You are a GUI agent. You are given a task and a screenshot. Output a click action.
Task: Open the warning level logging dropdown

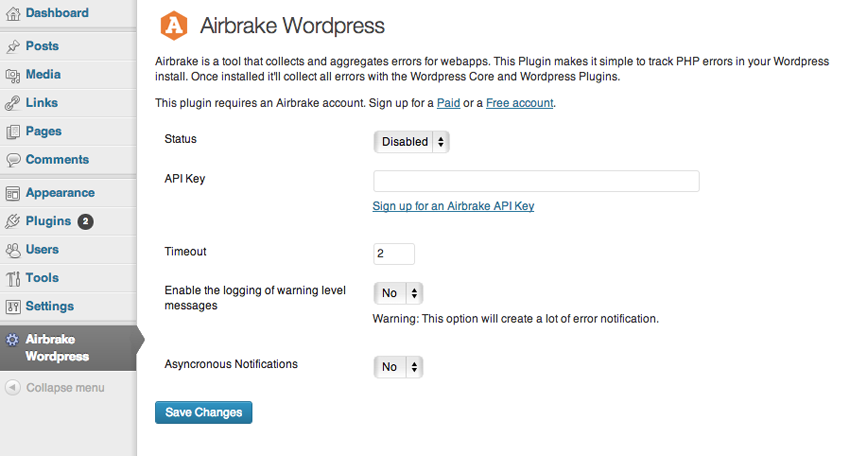pos(398,293)
